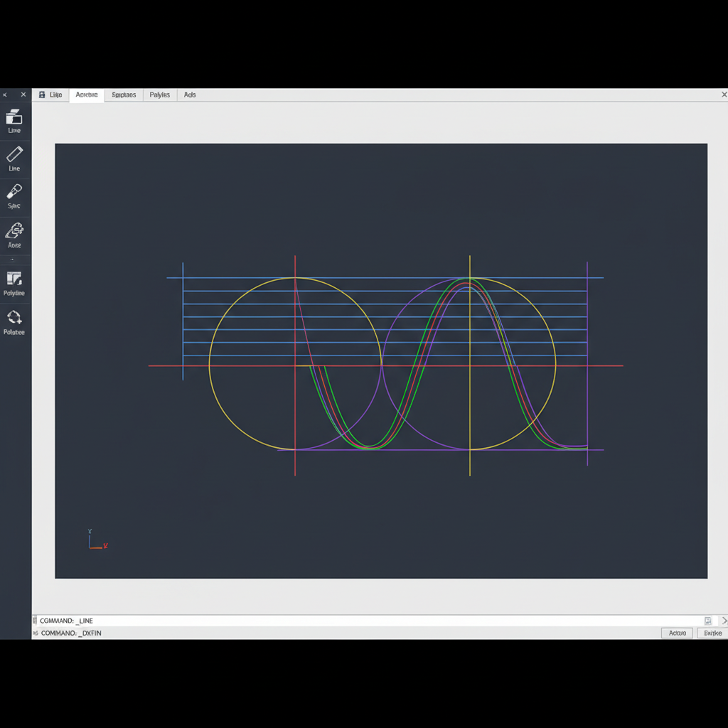
Task: Click the icon on the Liike tab
Action: pyautogui.click(x=42, y=95)
